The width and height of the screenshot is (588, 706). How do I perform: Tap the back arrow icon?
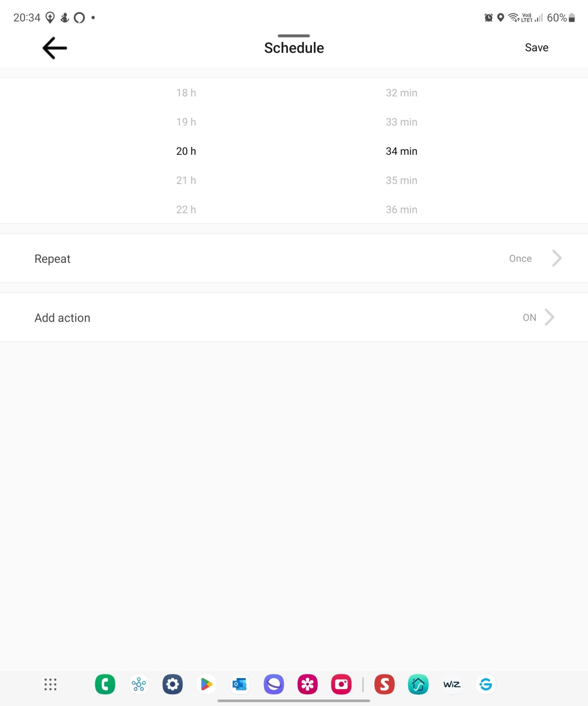point(55,48)
